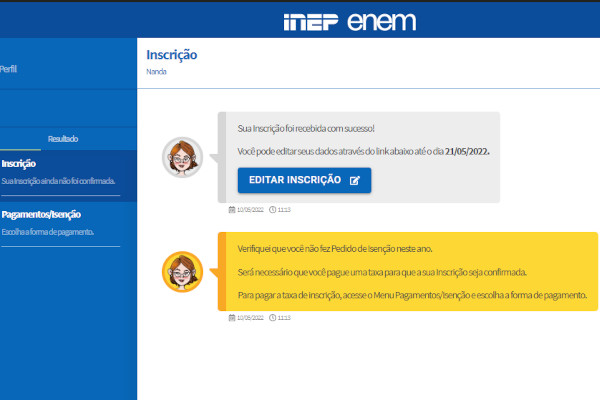Click the calendar icon under the gray message
The image size is (600, 400).
coord(232,209)
